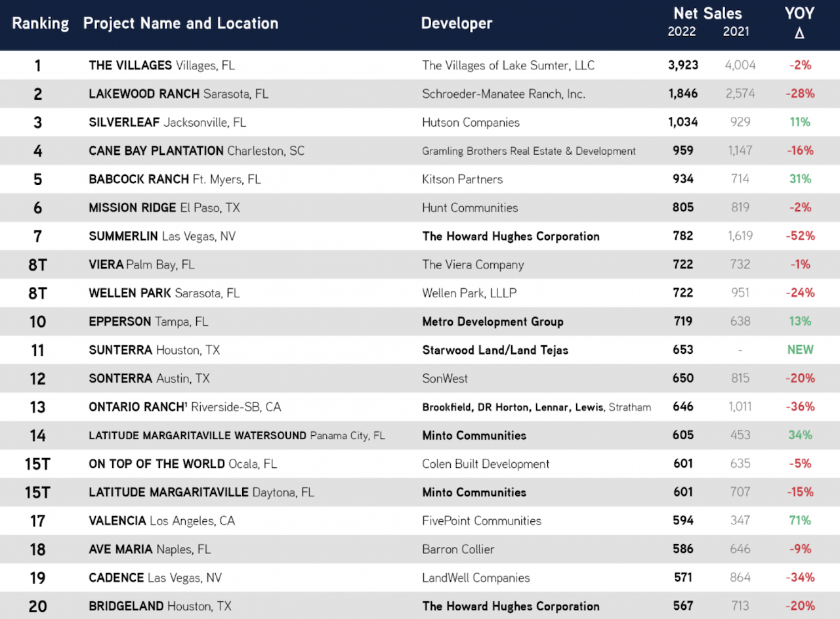Click the 3,923 net sales figure

(x=683, y=66)
